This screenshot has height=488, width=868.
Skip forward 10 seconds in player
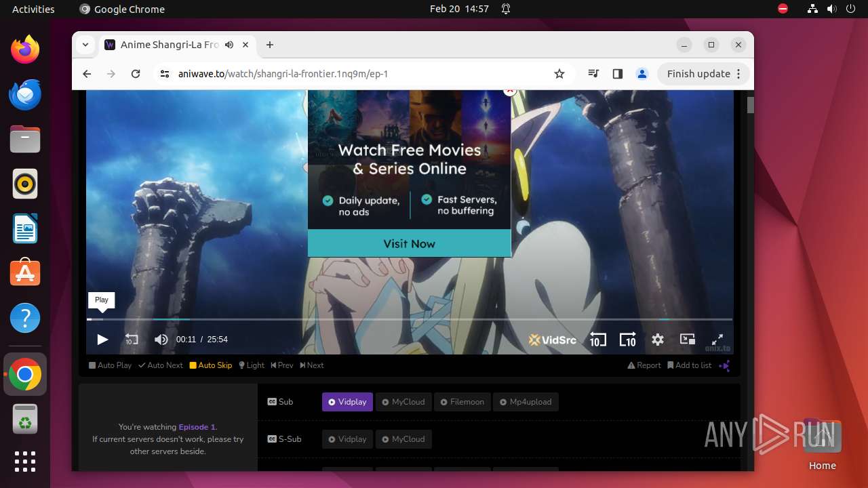628,340
